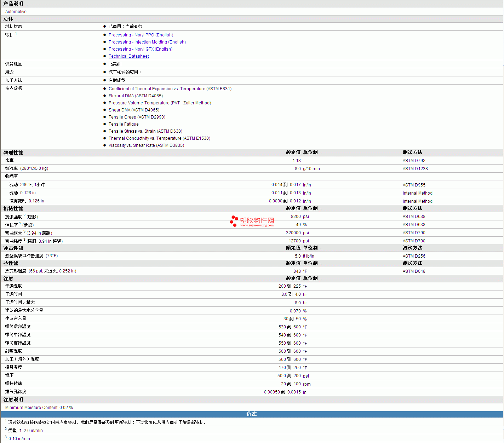Image resolution: width=504 pixels, height=443 pixels.
Task: Click the 螺杆转速 row label
Action: click(x=13, y=384)
